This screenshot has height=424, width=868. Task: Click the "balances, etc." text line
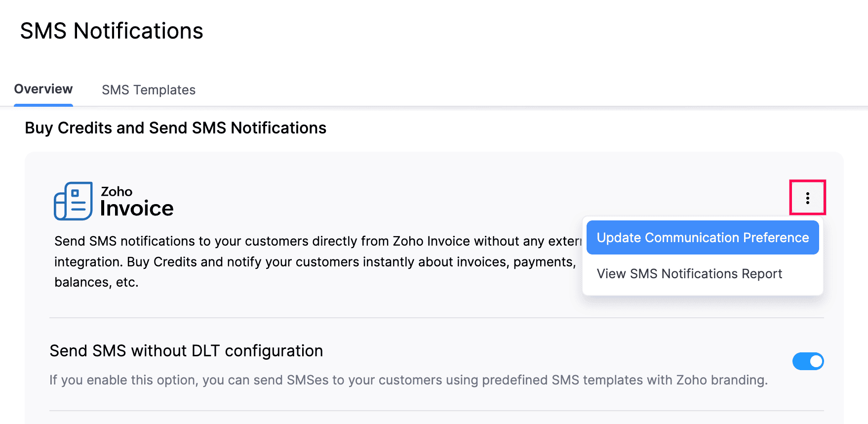[x=96, y=282]
